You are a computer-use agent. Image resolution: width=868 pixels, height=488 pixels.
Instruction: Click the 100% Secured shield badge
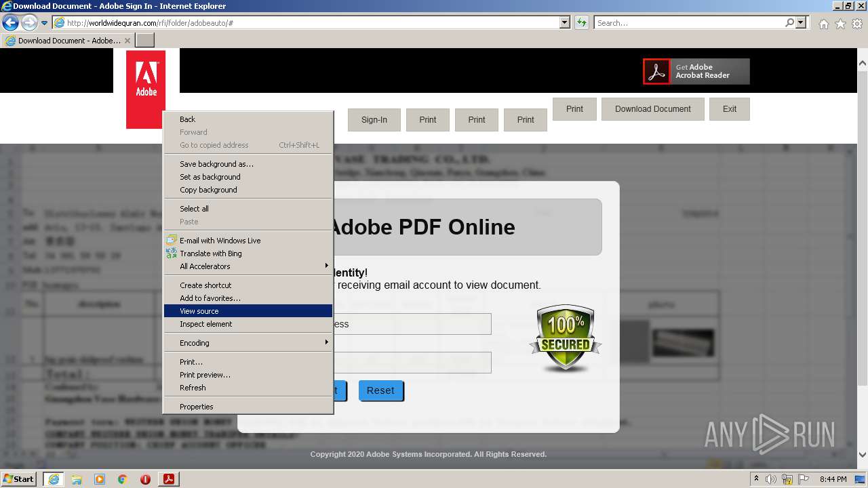(x=566, y=338)
